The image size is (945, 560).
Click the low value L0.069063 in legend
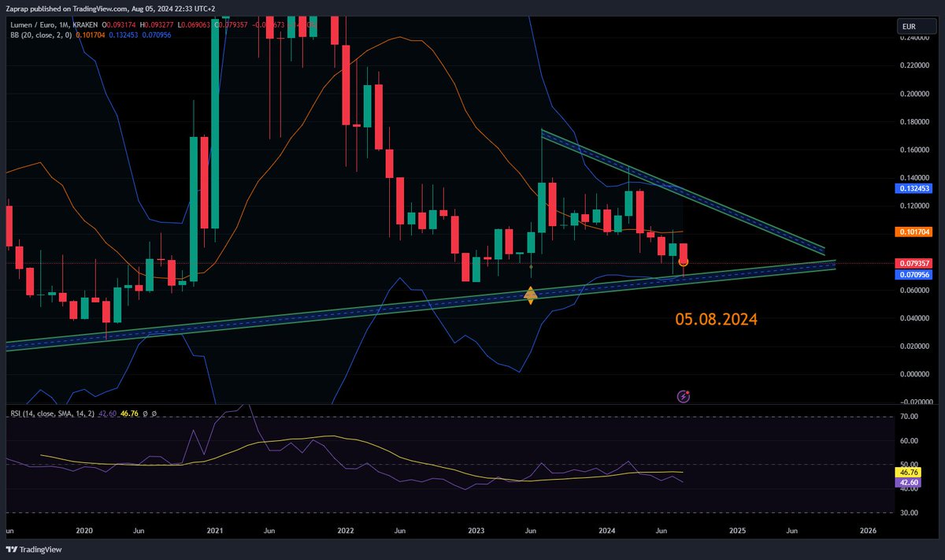tap(194, 25)
